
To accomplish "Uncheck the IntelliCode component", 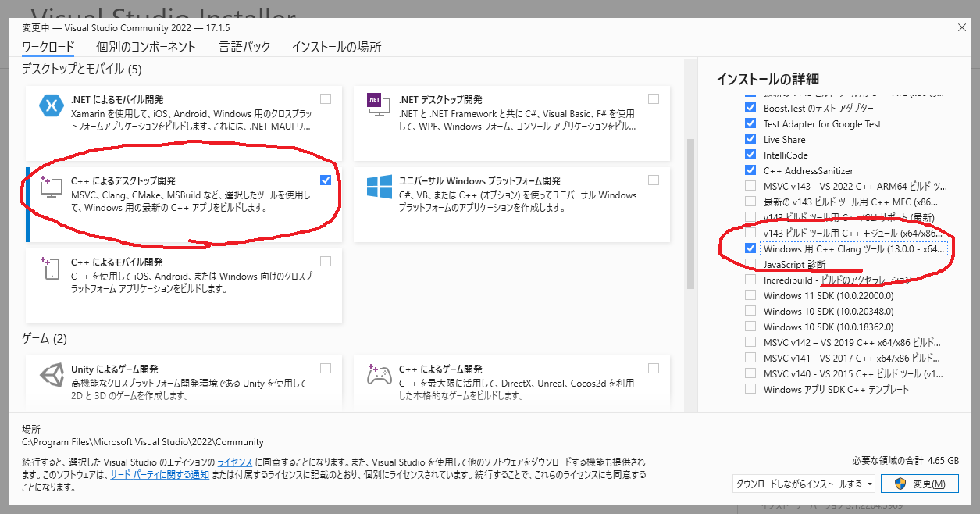I will click(750, 155).
